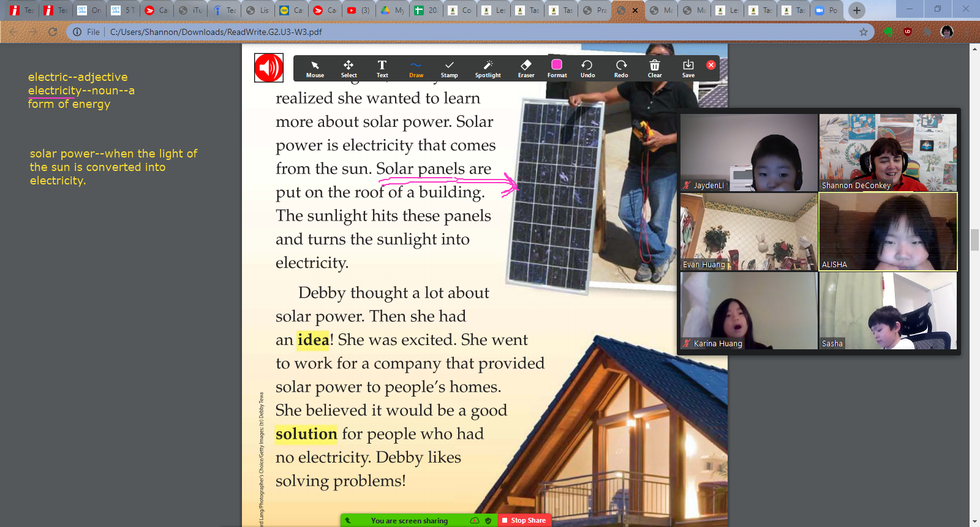Undo the last annotation
The width and height of the screenshot is (980, 527).
pos(587,69)
